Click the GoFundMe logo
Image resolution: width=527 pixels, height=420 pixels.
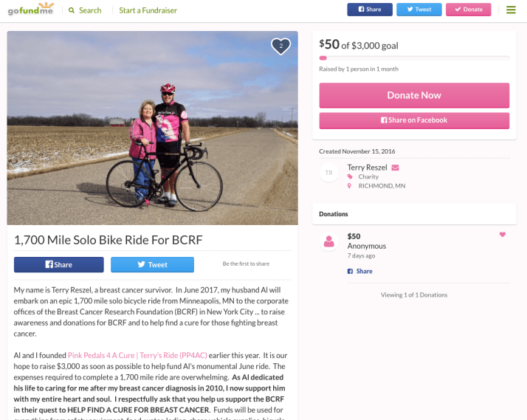click(32, 10)
